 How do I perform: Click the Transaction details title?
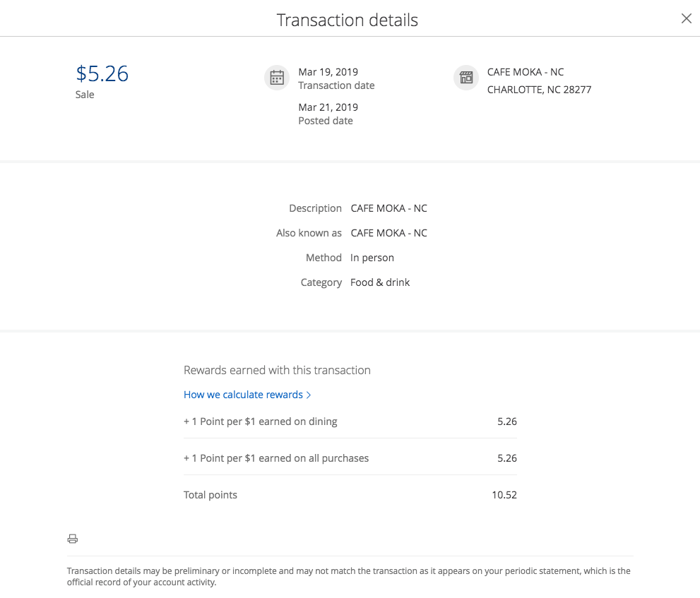click(x=348, y=20)
